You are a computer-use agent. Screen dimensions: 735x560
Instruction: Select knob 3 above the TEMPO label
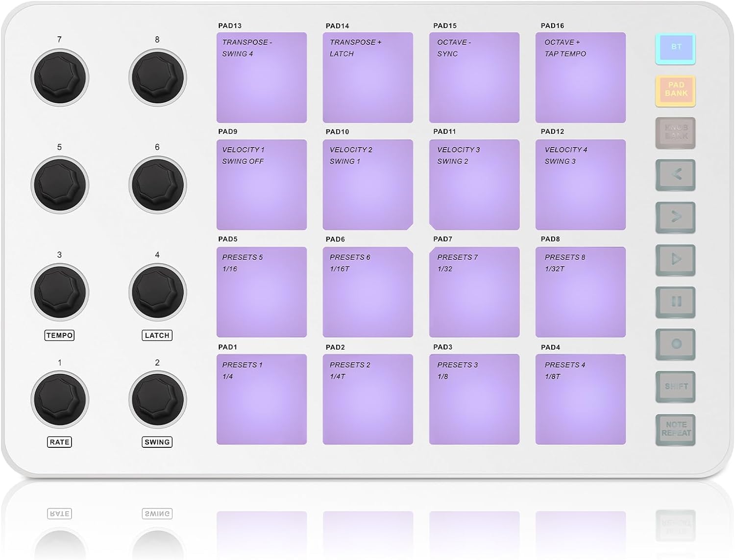click(x=60, y=292)
